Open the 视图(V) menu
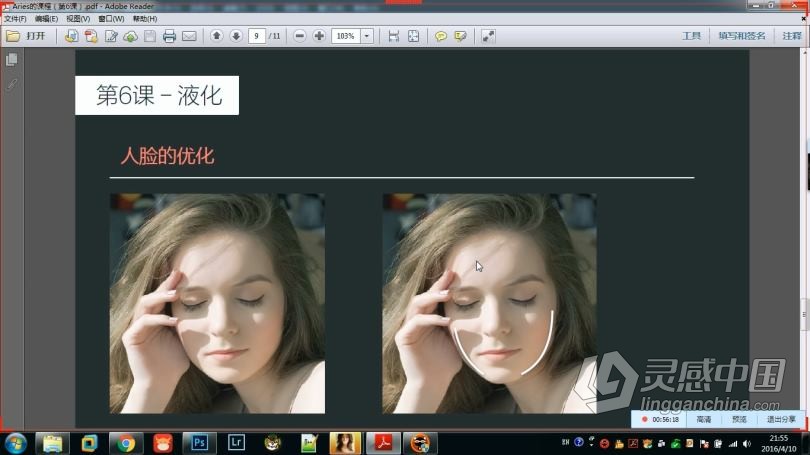Viewport: 810px width, 455px height. (x=78, y=19)
